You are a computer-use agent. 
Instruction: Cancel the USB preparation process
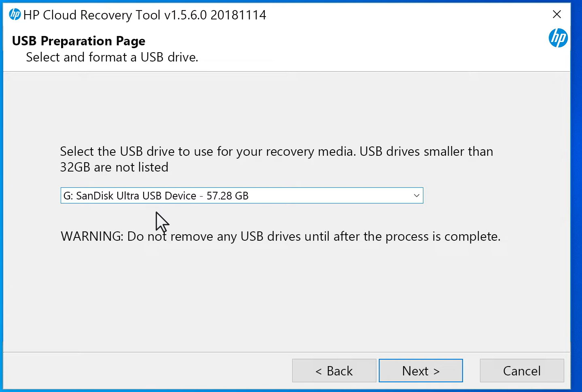pos(521,371)
